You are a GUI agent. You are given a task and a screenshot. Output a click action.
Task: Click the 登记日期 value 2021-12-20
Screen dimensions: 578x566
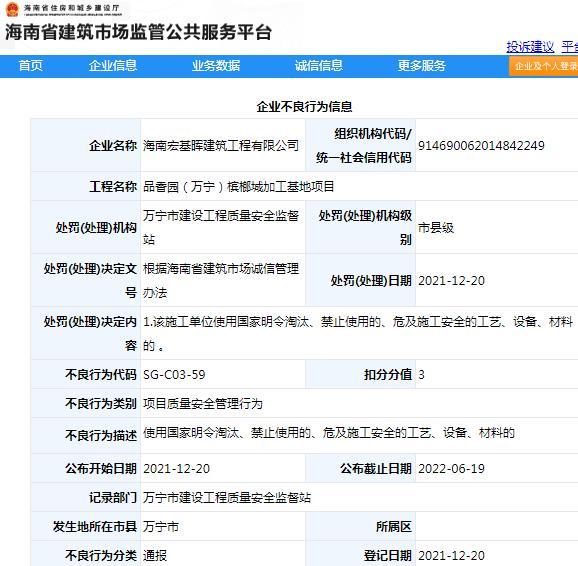(x=452, y=555)
